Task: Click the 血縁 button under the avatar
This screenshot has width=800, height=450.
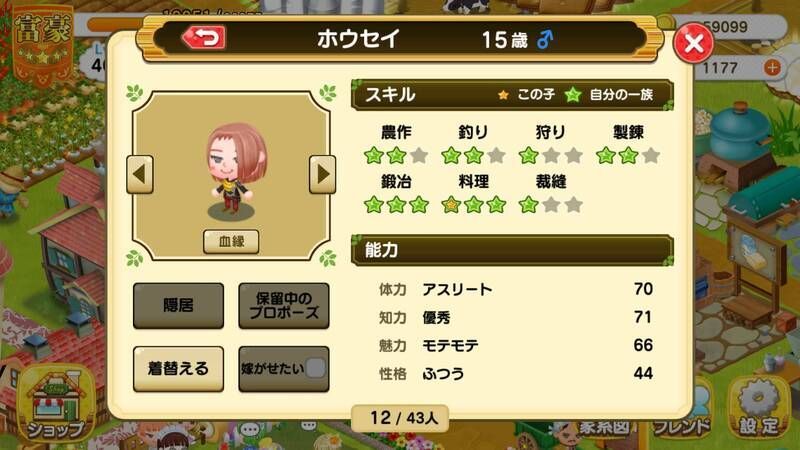Action: pos(231,241)
